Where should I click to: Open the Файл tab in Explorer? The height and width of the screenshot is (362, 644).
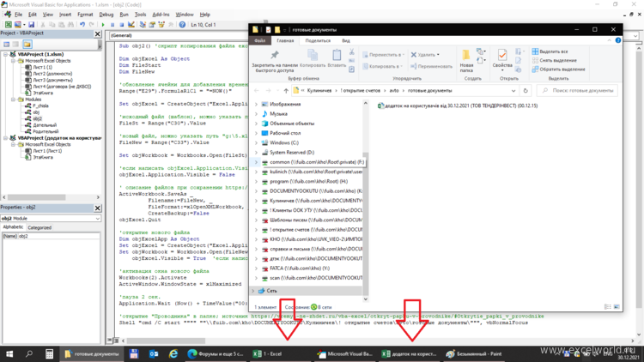[260, 40]
